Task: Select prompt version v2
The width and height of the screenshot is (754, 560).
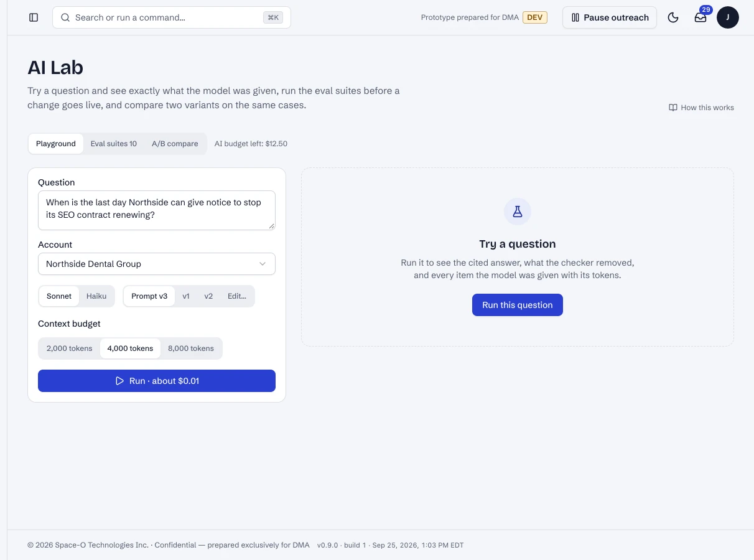Action: [208, 296]
